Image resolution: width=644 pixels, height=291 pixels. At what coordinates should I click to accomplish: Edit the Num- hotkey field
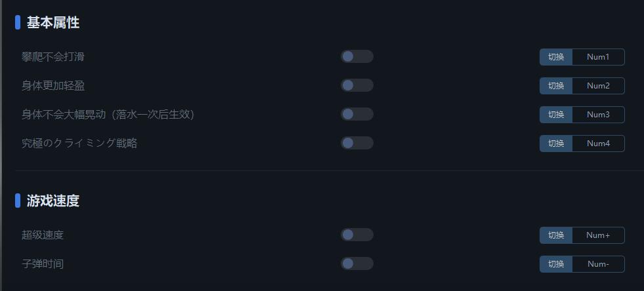click(599, 264)
